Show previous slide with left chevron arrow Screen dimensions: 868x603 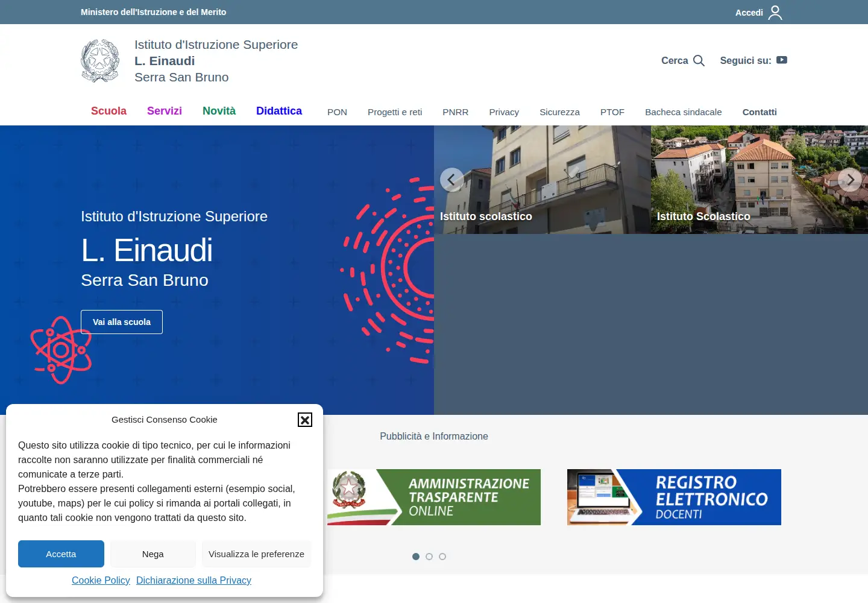pos(451,180)
